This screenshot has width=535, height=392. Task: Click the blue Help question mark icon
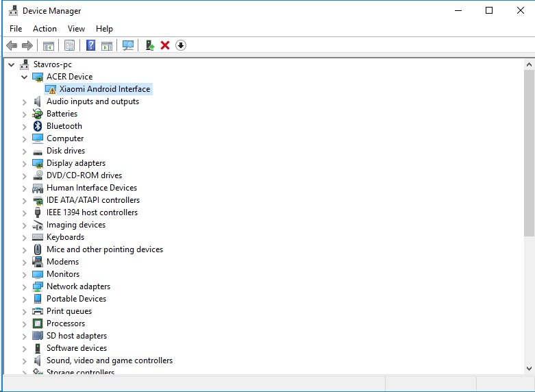(x=90, y=45)
